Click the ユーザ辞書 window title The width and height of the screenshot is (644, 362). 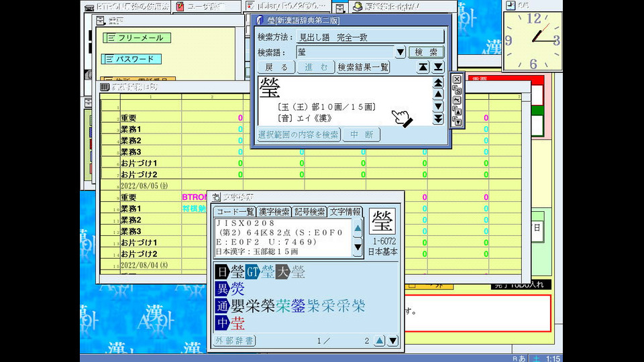pyautogui.click(x=206, y=6)
